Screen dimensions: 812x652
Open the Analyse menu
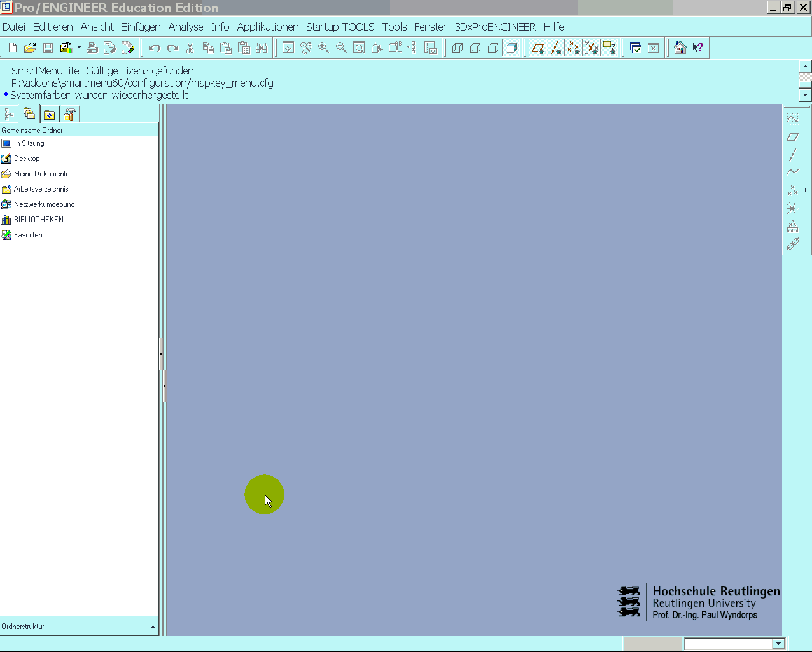[186, 27]
